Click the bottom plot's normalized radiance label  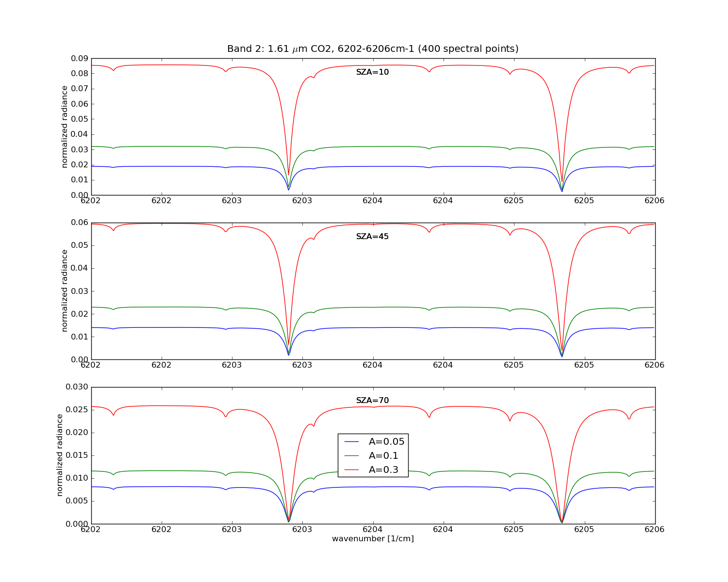[60, 455]
